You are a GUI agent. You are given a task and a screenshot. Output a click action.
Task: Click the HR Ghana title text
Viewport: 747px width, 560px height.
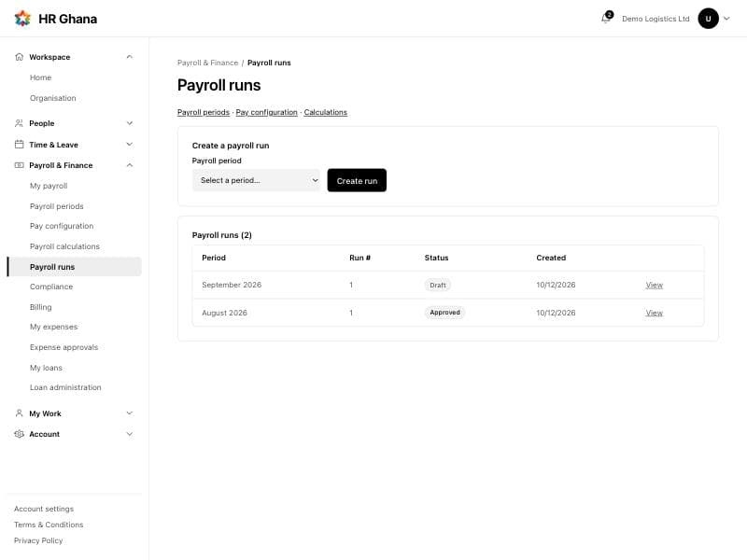[x=67, y=19]
